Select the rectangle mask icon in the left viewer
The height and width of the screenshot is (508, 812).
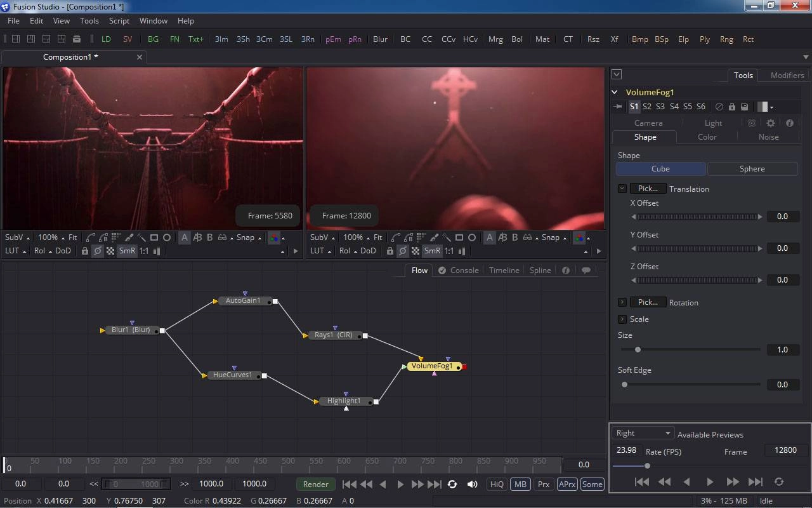[x=154, y=237]
